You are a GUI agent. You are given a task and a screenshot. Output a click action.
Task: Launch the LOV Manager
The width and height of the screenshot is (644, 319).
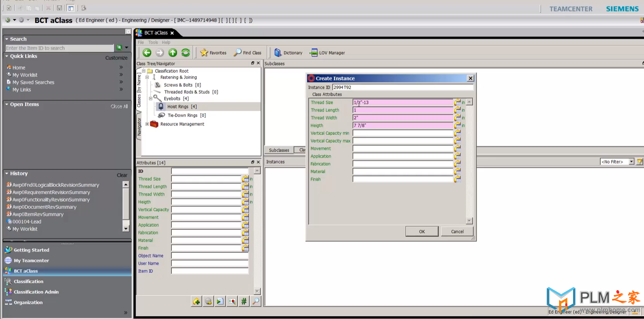[x=328, y=53]
